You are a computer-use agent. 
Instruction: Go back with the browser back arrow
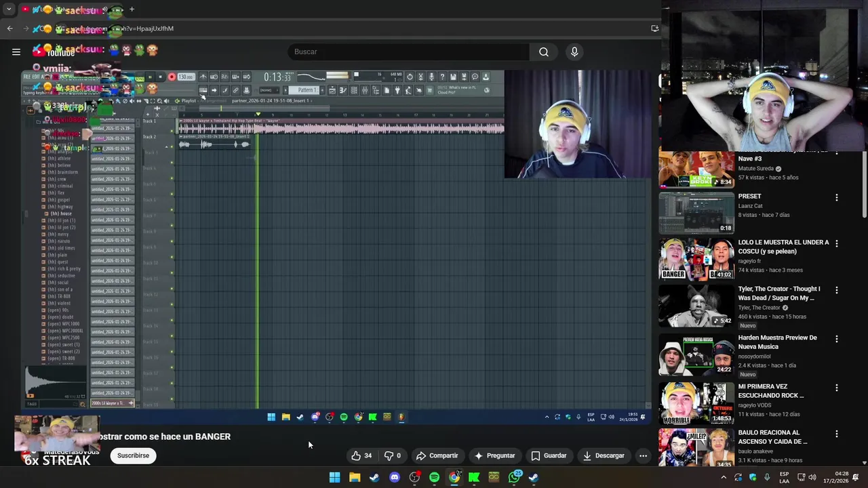click(x=9, y=28)
